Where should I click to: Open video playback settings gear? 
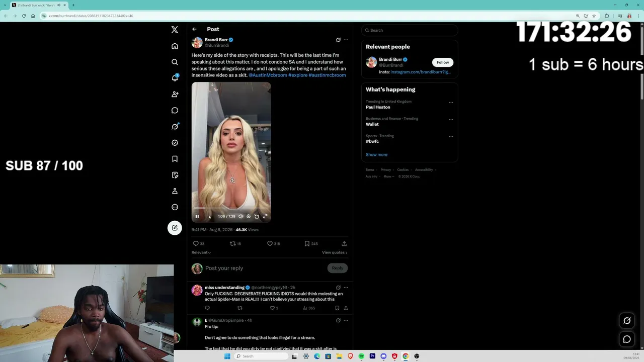(x=249, y=216)
